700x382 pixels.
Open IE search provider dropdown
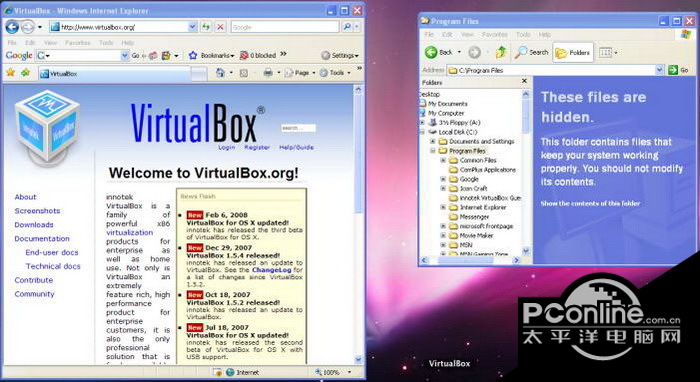pos(357,27)
